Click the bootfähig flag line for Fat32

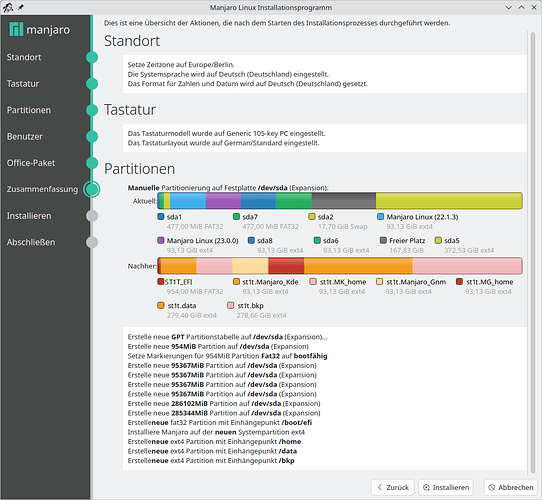click(227, 356)
